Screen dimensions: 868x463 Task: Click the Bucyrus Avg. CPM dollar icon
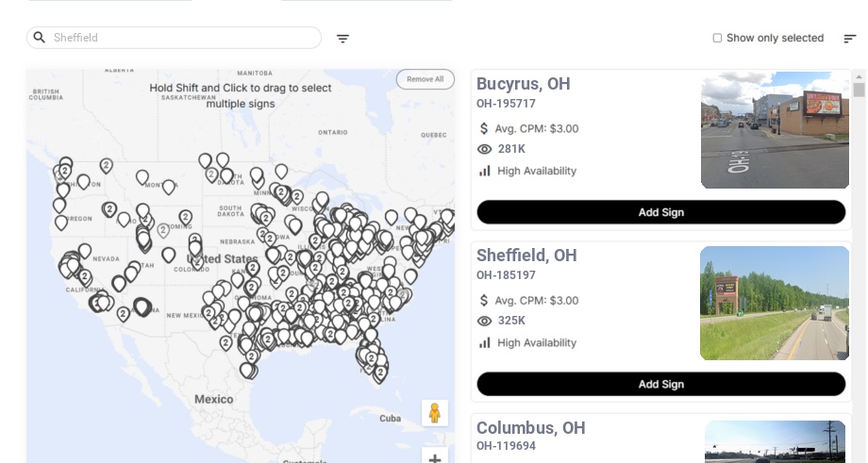(484, 128)
